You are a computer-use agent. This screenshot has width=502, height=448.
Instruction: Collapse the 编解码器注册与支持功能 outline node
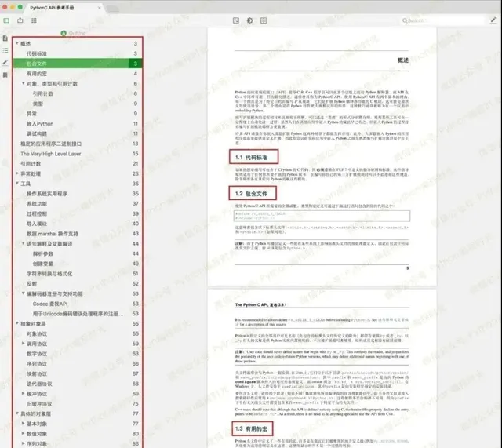pos(23,293)
